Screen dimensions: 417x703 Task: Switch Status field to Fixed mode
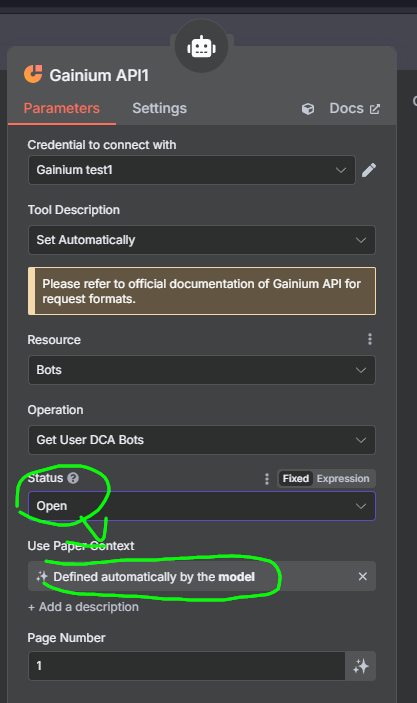295,479
